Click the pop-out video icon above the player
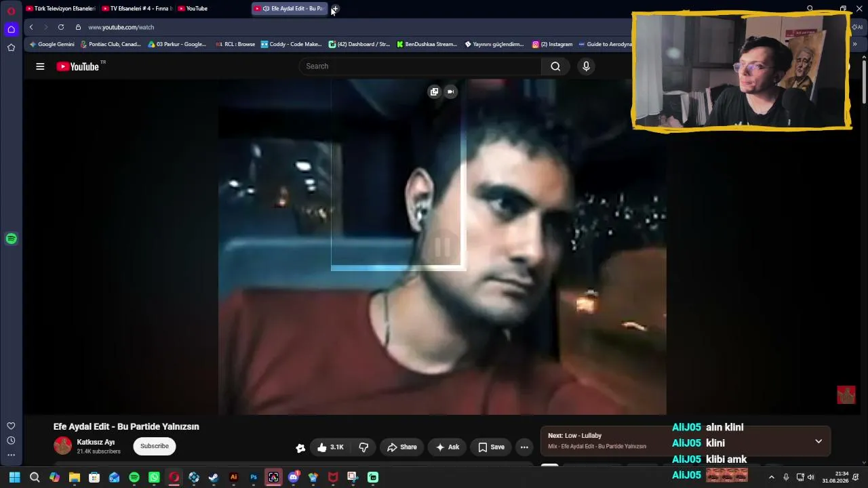 pyautogui.click(x=434, y=91)
